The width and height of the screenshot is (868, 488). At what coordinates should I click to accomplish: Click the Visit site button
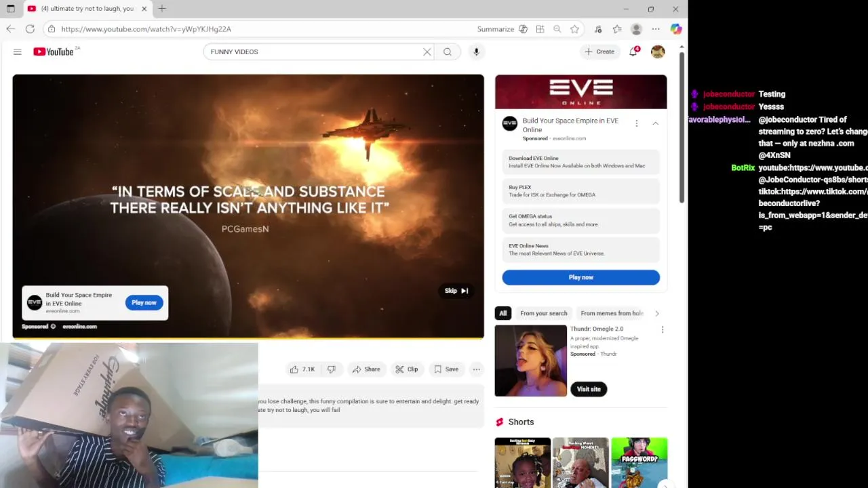tap(589, 389)
